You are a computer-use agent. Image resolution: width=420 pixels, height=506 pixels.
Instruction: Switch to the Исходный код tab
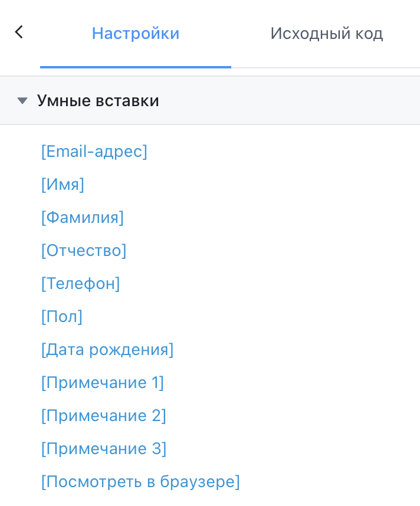tap(326, 34)
